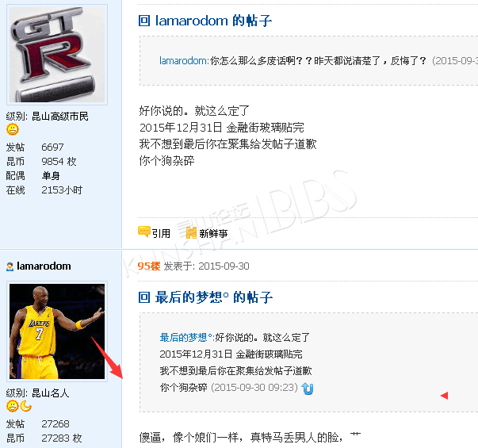This screenshot has width=478, height=448.
Task: Click the moon level icon under 昆山名人
Action: pyautogui.click(x=26, y=406)
